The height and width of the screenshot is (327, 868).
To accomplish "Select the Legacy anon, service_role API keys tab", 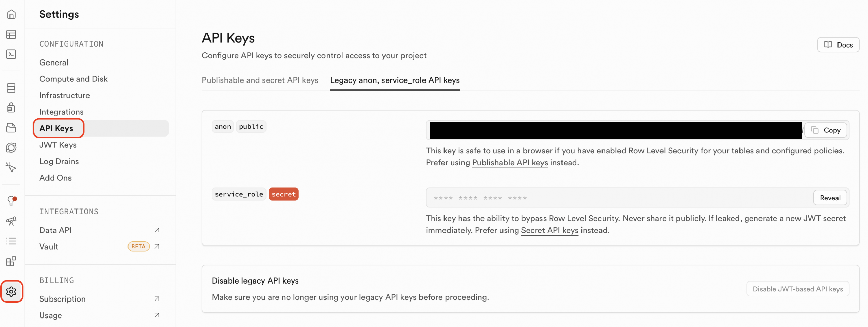I will 395,80.
